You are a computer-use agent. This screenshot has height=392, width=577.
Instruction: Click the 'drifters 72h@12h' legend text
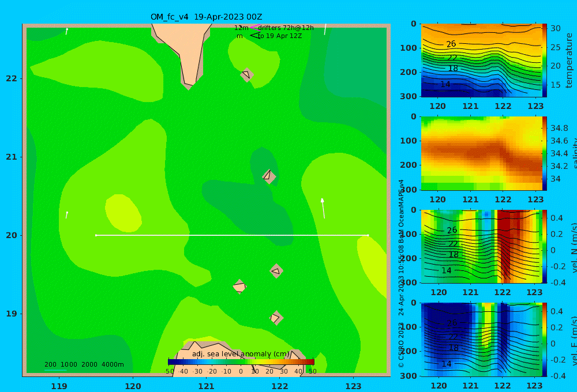coord(286,28)
